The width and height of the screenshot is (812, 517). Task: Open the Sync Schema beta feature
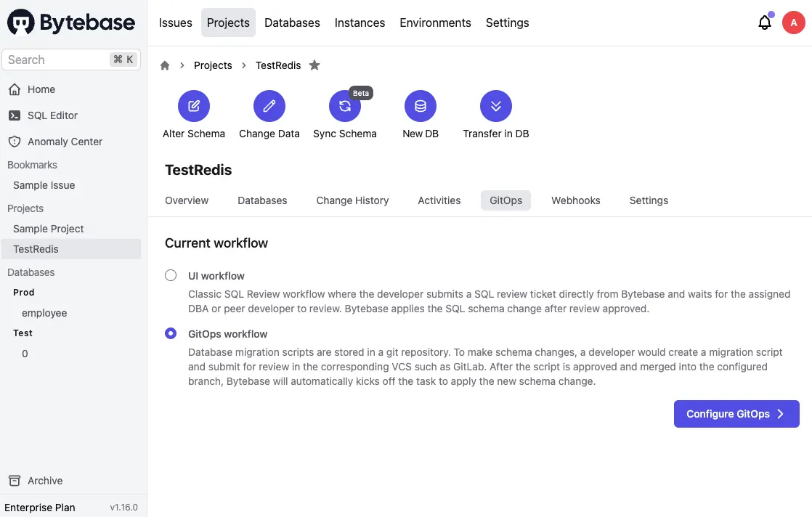(344, 107)
